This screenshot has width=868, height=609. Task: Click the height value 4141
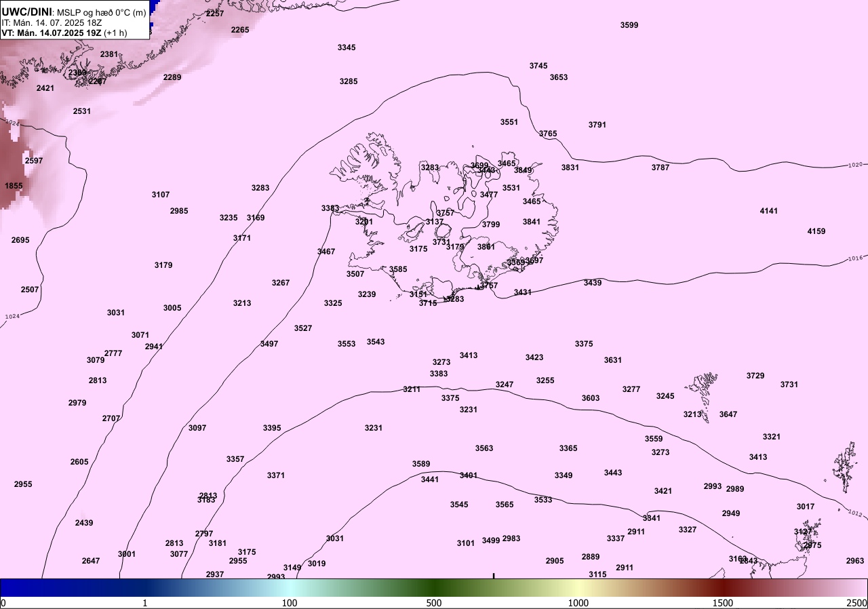(x=769, y=211)
